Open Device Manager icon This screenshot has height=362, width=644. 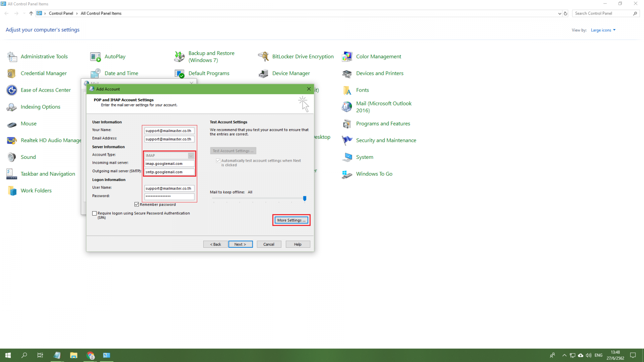click(x=263, y=74)
